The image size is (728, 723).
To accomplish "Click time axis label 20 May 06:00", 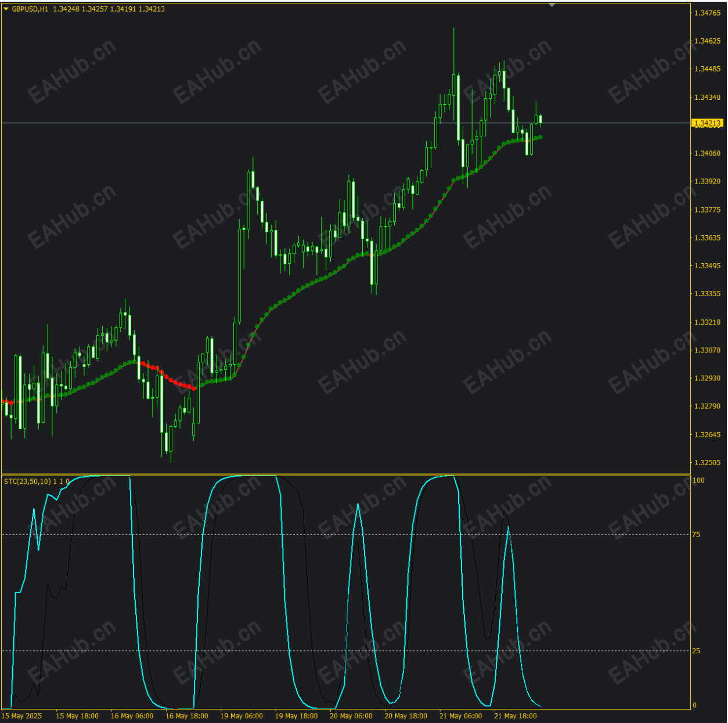I will pos(351,716).
